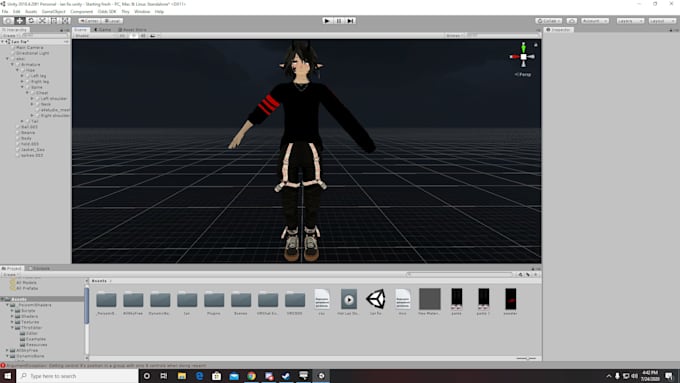The image size is (680, 383).
Task: Select the Hand tool in toolbar
Action: (x=8, y=20)
